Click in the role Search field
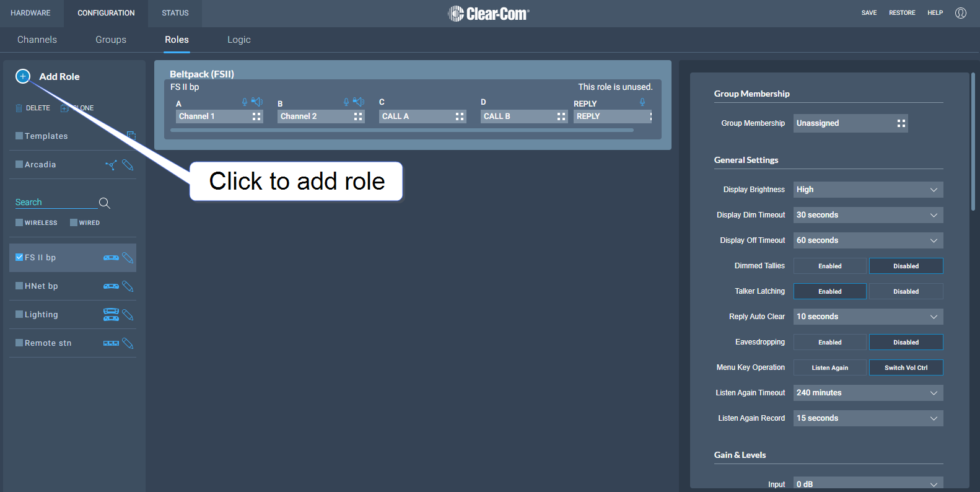Image resolution: width=980 pixels, height=492 pixels. point(56,203)
